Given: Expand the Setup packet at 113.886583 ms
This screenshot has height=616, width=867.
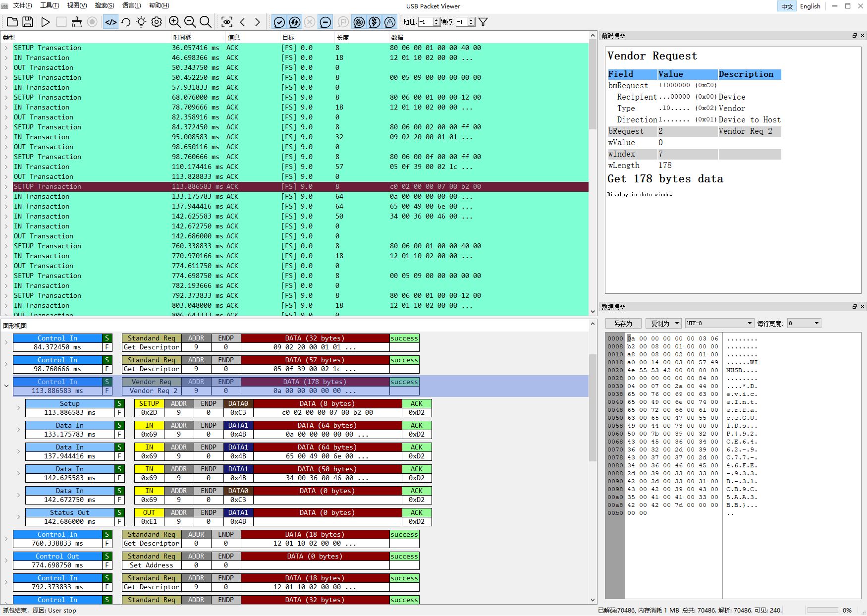Looking at the screenshot, I should 18,408.
